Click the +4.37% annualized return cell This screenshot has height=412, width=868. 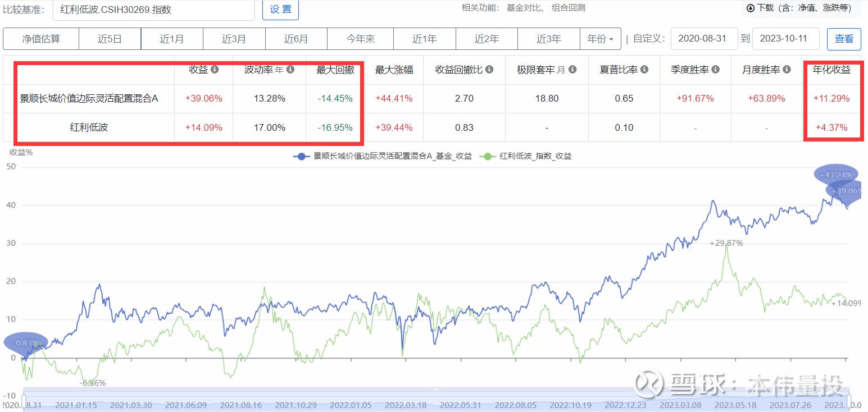(831, 127)
